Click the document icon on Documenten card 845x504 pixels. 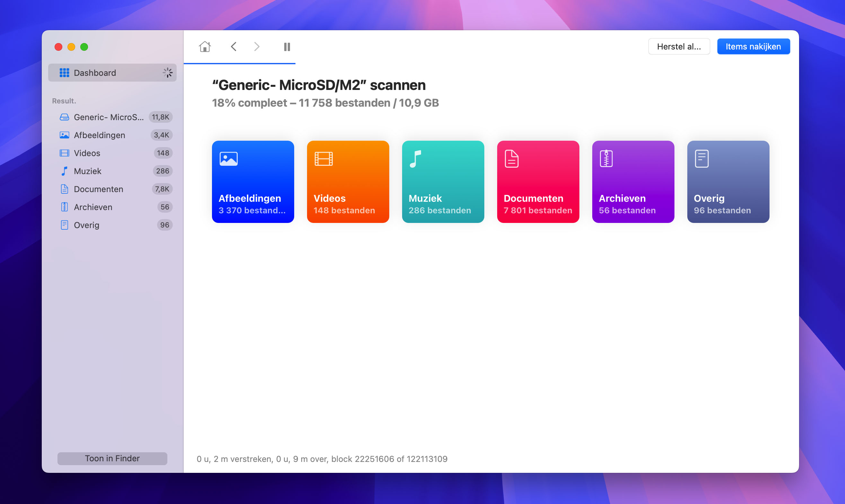point(512,159)
